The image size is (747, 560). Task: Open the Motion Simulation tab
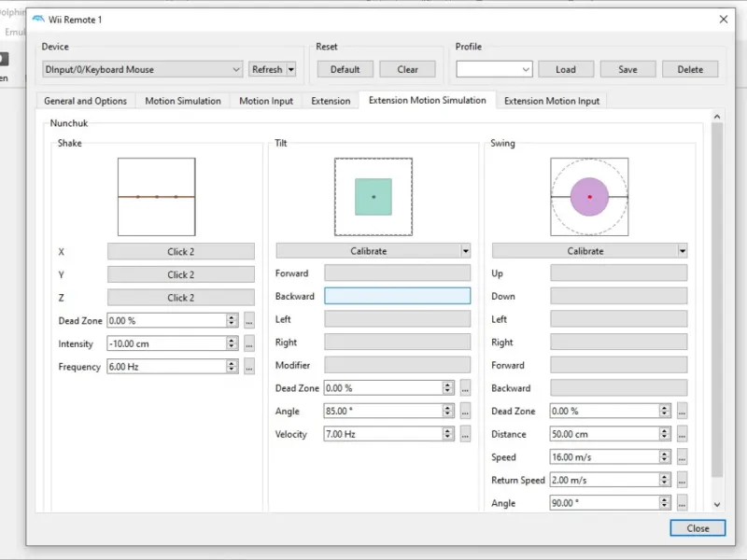(x=183, y=101)
